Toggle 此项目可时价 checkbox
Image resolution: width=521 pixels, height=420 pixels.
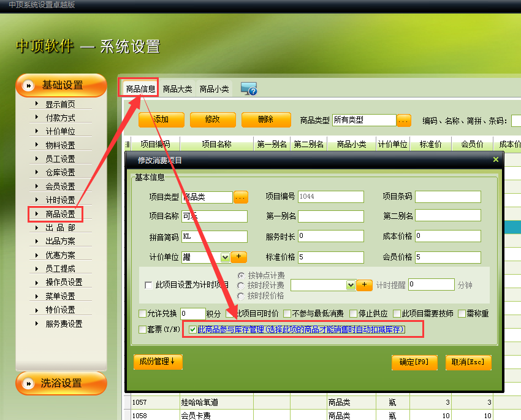(x=230, y=313)
